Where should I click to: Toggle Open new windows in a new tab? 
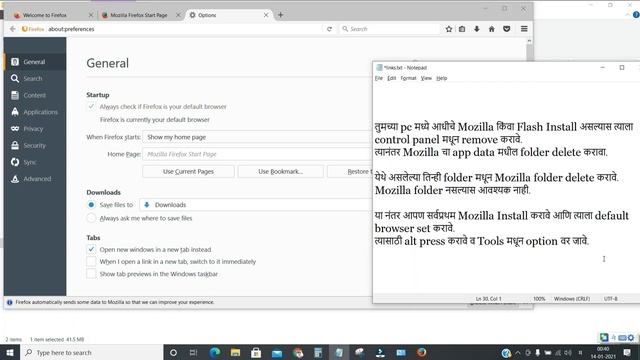91,249
